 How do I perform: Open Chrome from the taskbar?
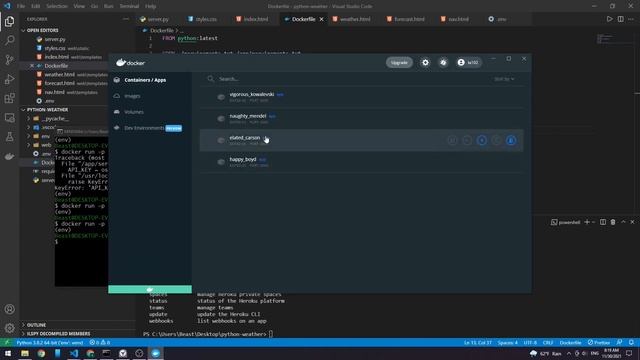coord(41,353)
